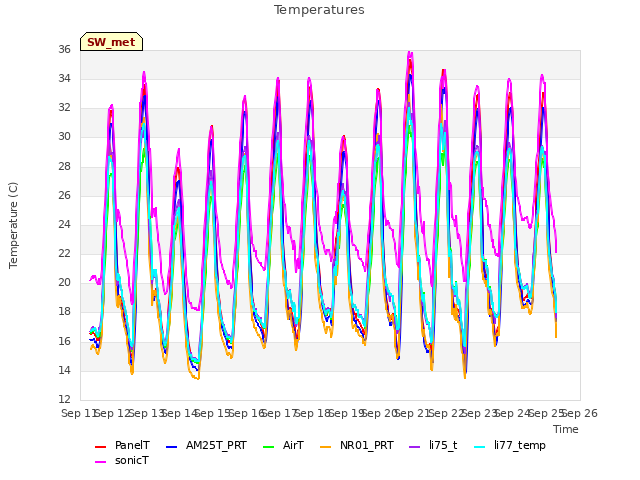
Task: Click the Sep 26 x-axis tick label
Action: 580,413
